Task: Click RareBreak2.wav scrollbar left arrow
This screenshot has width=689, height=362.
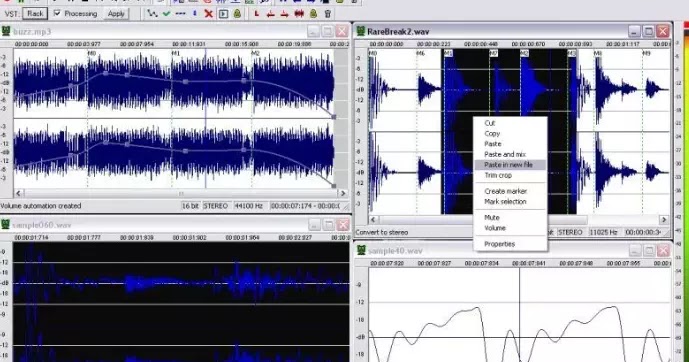Action: pyautogui.click(x=374, y=219)
